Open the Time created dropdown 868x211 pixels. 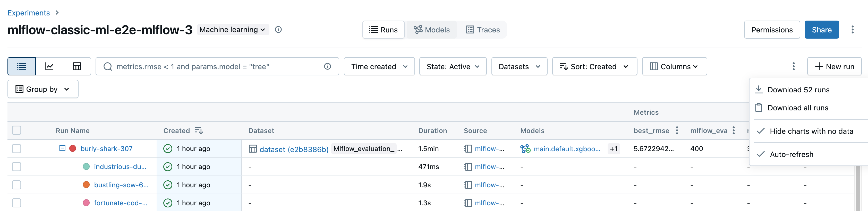[379, 66]
